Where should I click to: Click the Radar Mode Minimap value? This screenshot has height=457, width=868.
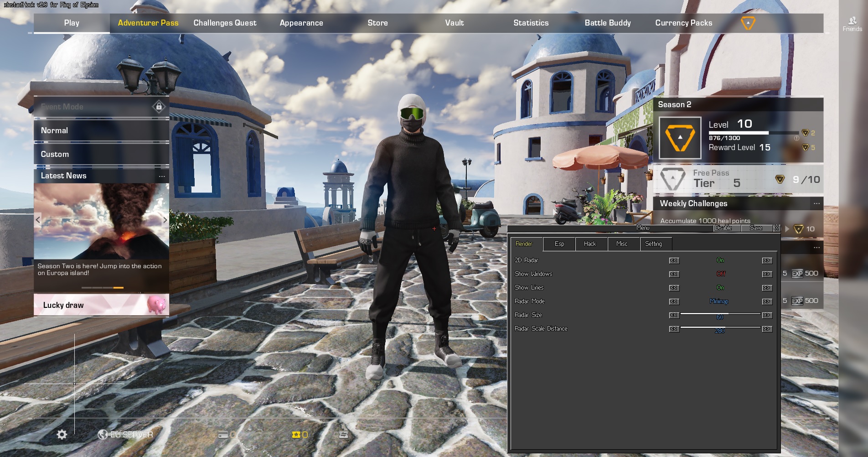coord(719,301)
